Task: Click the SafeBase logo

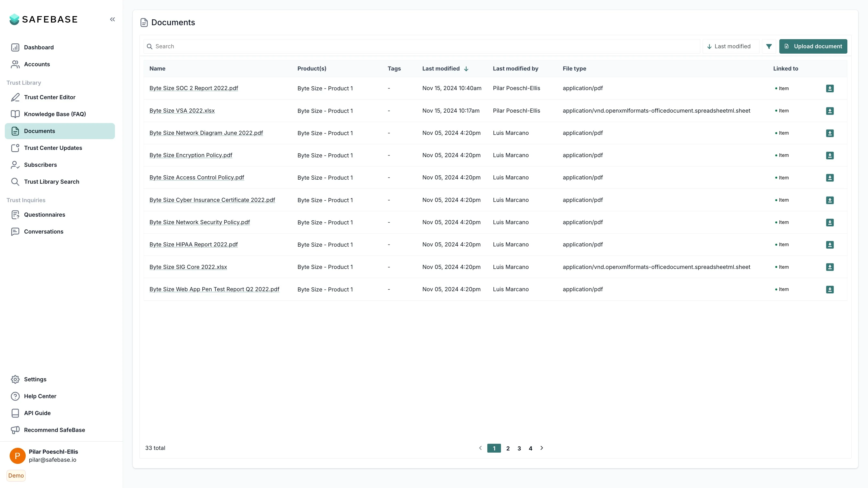Action: pyautogui.click(x=44, y=20)
